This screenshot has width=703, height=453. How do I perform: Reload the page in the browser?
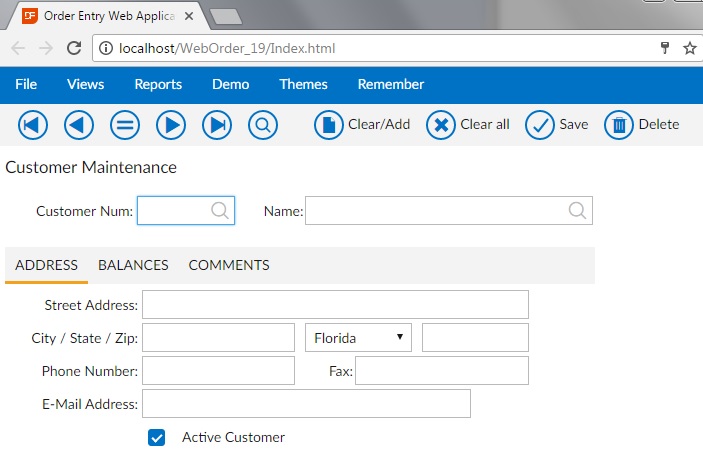[x=74, y=48]
